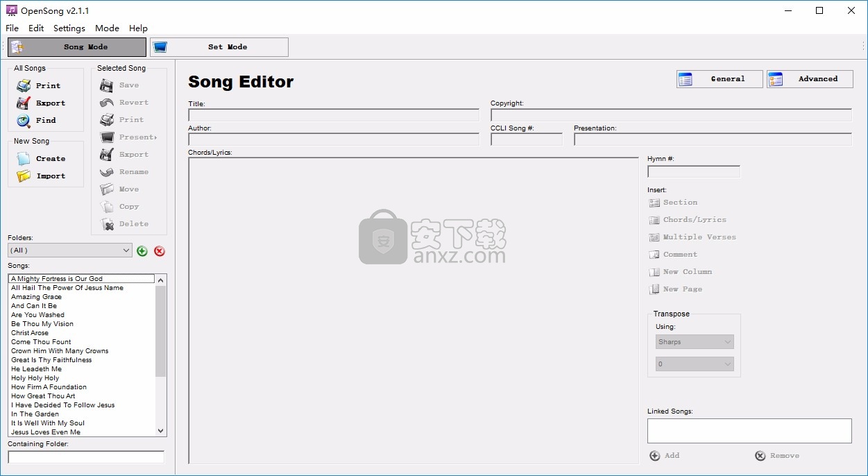Click the Export icon under All Songs
868x476 pixels.
[24, 103]
